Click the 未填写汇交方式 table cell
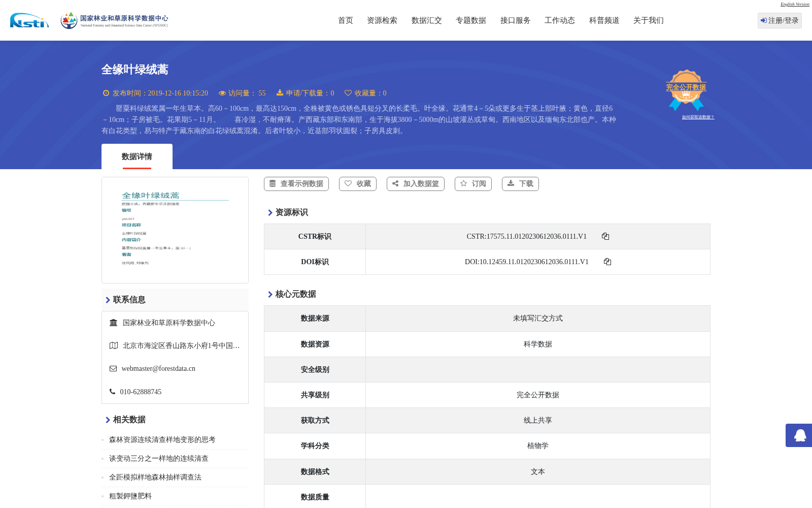Screen dimensions: 812x508 538,319
